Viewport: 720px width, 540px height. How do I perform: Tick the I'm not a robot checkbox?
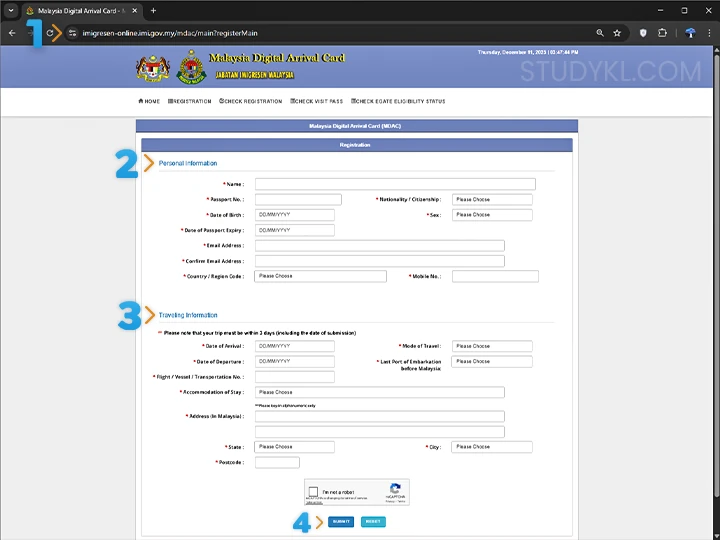tap(314, 492)
